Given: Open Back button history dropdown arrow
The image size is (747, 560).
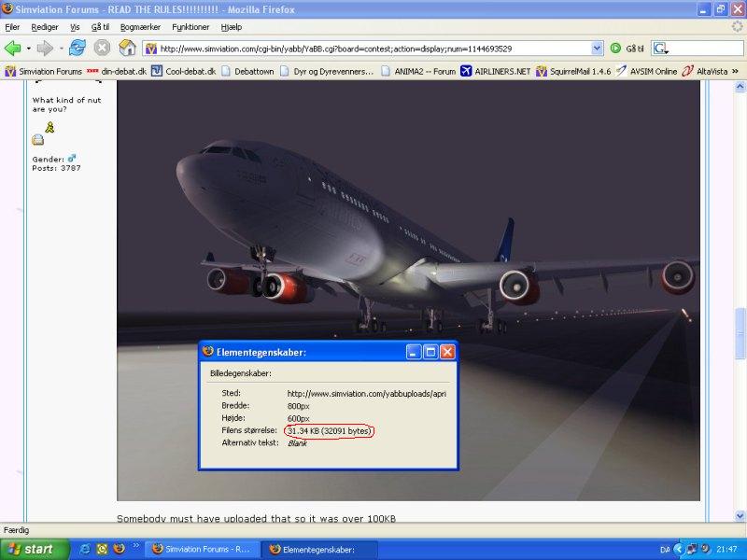Looking at the screenshot, I should coord(29,49).
